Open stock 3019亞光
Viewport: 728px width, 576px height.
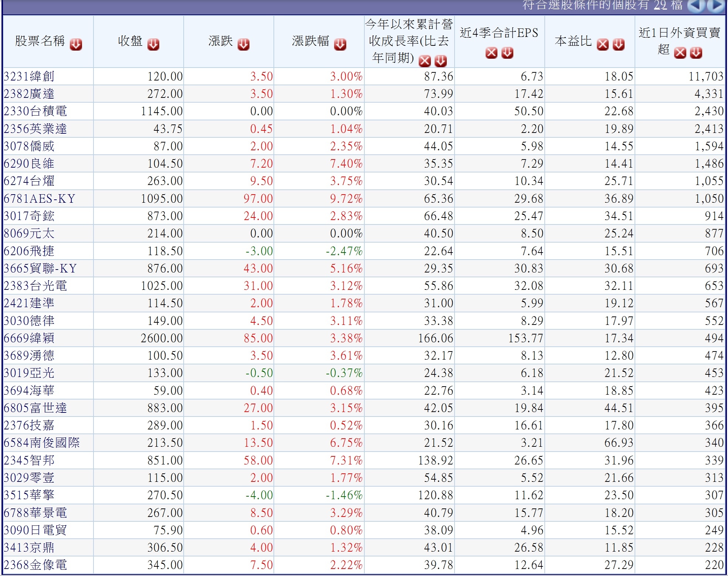point(29,373)
